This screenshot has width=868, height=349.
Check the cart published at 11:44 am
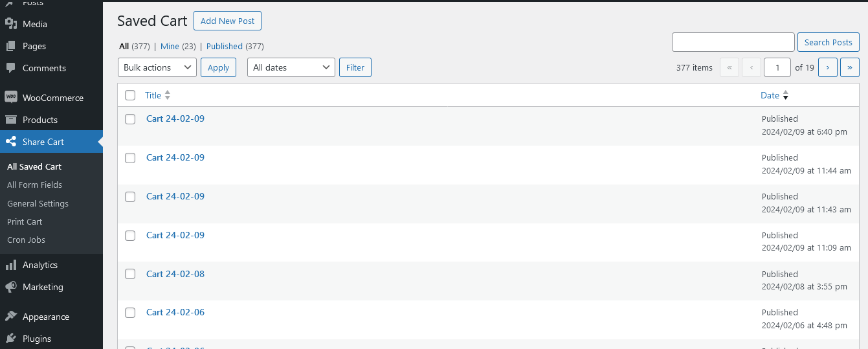coord(130,158)
